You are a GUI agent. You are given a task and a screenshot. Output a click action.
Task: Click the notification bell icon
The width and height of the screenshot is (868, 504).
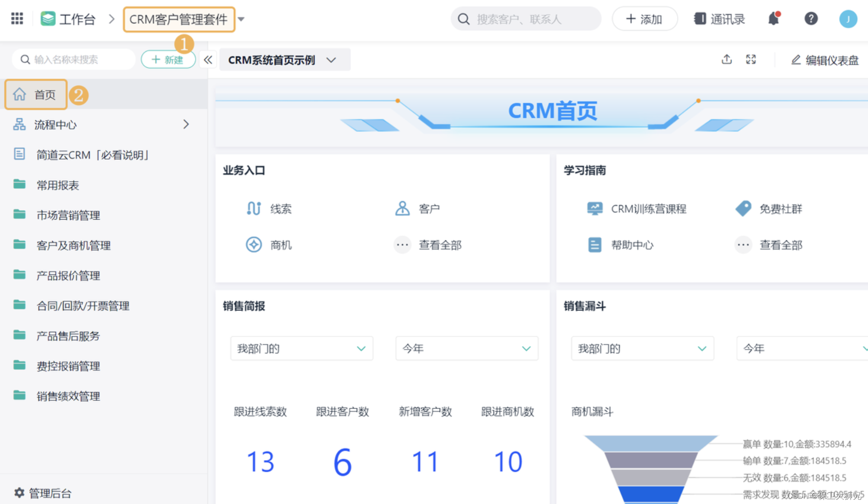(773, 19)
